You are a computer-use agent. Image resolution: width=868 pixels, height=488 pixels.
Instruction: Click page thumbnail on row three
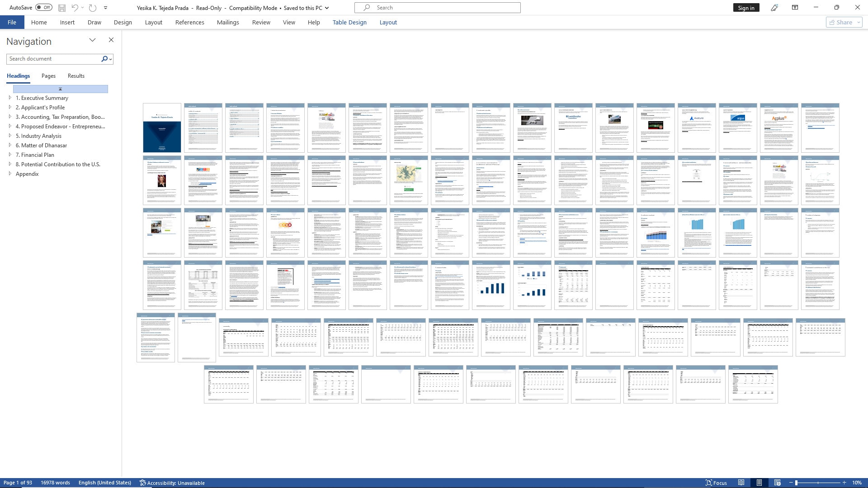(161, 232)
